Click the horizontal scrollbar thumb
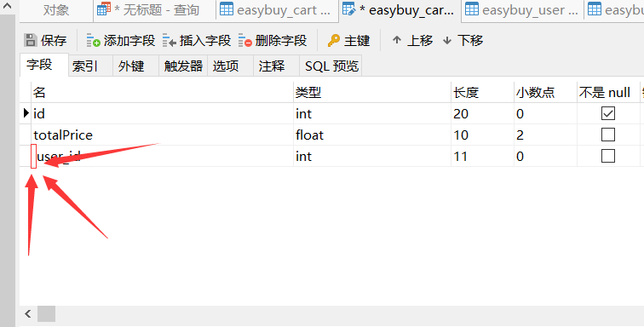 [x=46, y=314]
